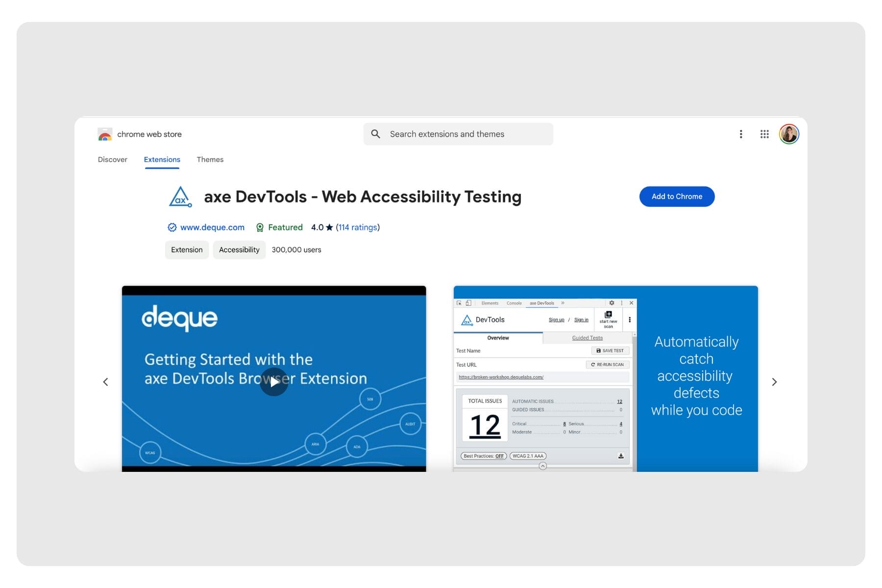Focus the Search extensions and themes field
The image size is (882, 588).
coord(465,134)
